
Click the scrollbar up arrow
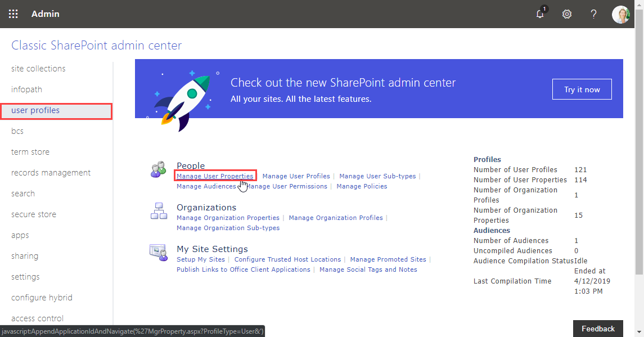click(x=639, y=5)
